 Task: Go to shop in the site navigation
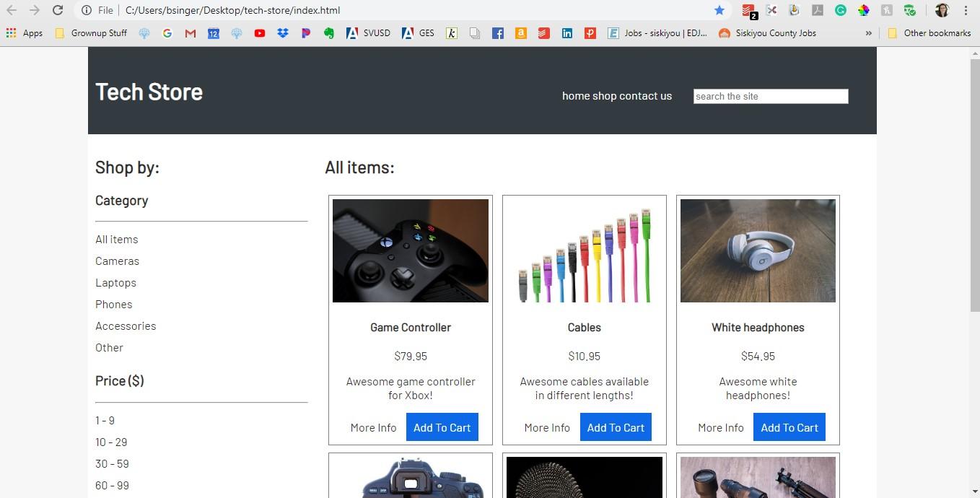point(605,96)
